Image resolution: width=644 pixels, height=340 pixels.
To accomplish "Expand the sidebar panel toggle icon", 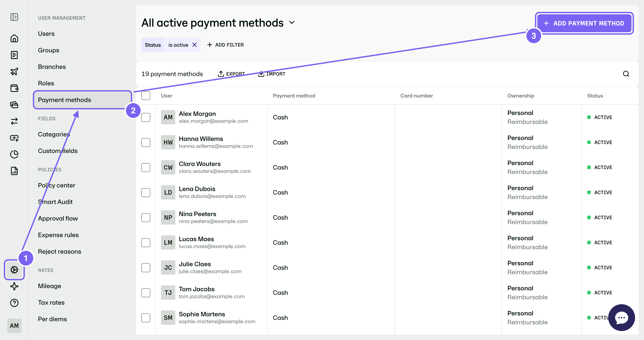I will click(14, 17).
